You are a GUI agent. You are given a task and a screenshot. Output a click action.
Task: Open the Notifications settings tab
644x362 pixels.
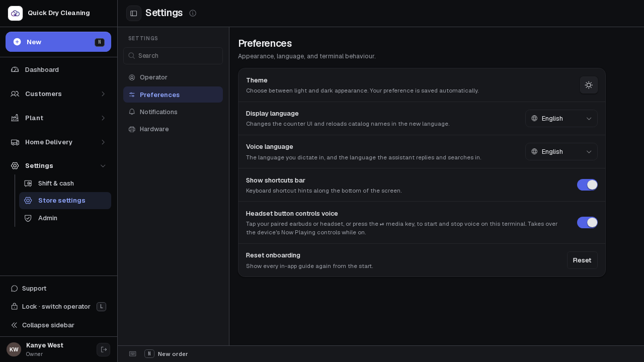pos(173,112)
